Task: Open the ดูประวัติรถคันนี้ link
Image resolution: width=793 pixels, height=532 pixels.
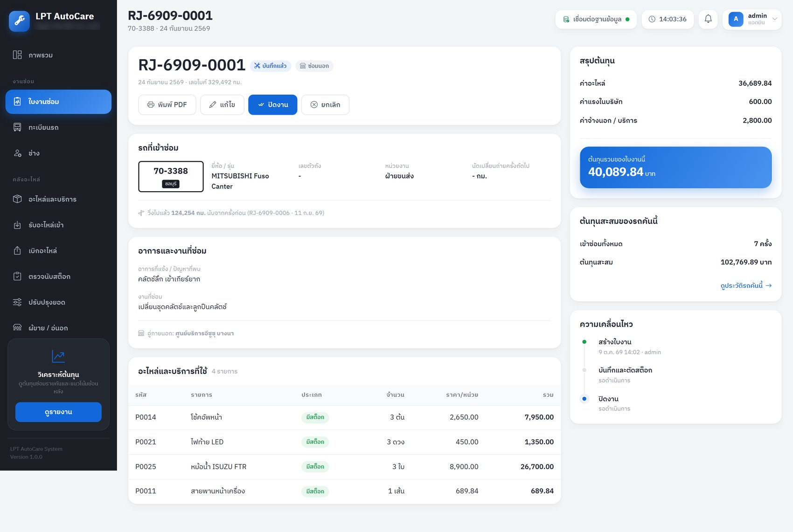Action: point(746,285)
